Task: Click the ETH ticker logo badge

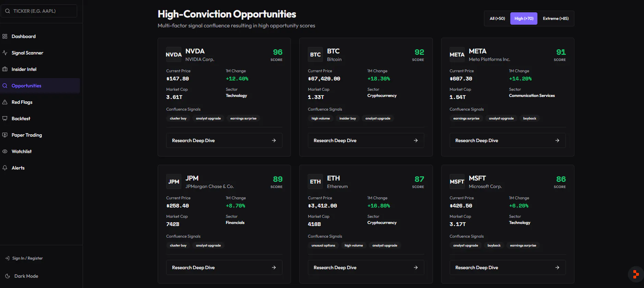Action: [x=315, y=181]
